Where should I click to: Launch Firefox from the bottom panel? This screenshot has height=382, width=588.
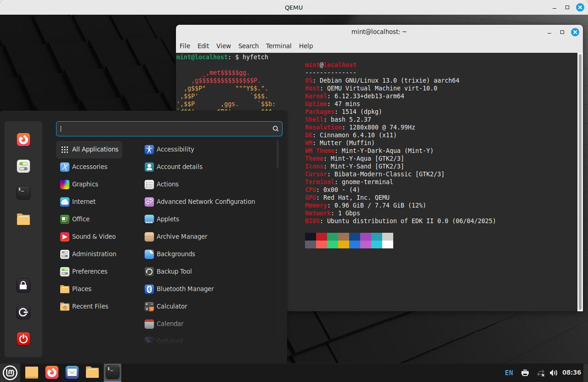click(x=52, y=372)
